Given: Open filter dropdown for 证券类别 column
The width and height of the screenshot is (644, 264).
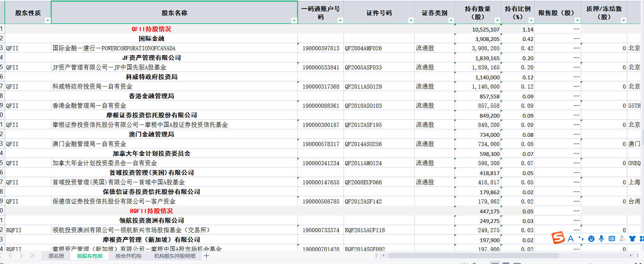Looking at the screenshot, I should [x=451, y=21].
